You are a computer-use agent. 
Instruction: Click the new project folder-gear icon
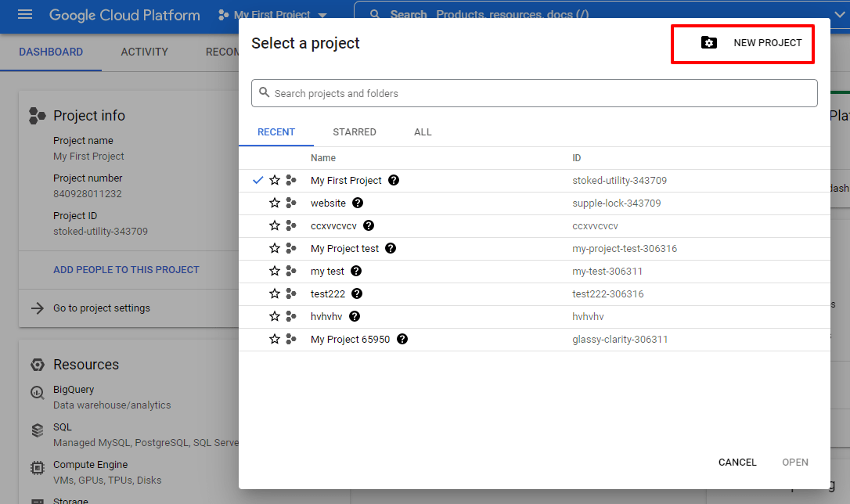[x=709, y=43]
